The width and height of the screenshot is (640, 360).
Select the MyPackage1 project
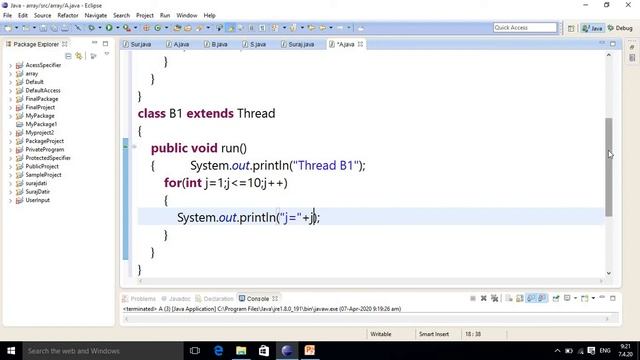point(41,124)
